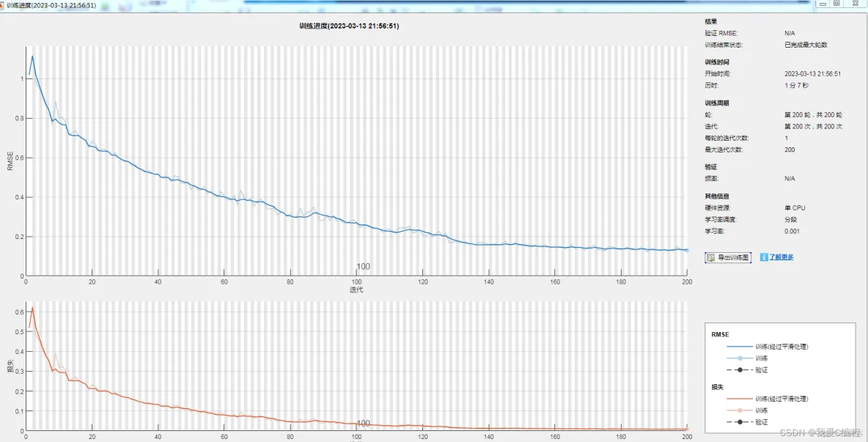Click the y-axis tick 0.8 on the RMSE plot
868x442 pixels.
point(19,119)
